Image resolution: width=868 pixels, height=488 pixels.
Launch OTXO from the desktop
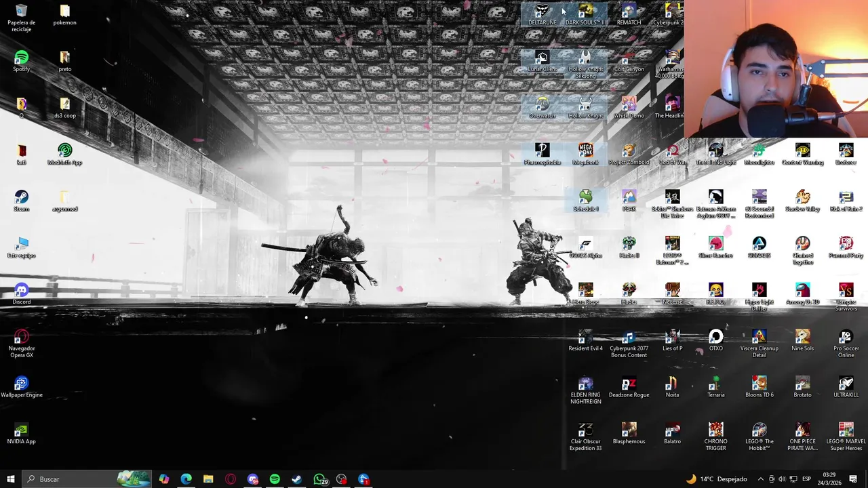tap(715, 340)
